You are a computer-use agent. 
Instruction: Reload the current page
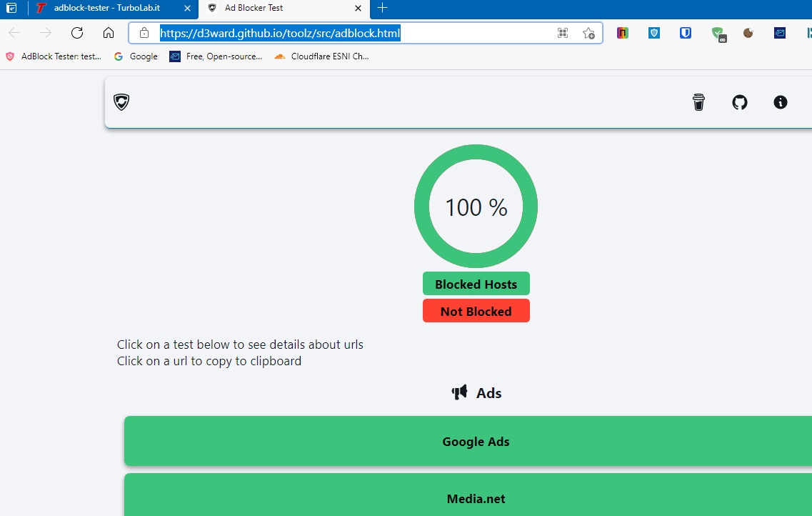[x=77, y=33]
